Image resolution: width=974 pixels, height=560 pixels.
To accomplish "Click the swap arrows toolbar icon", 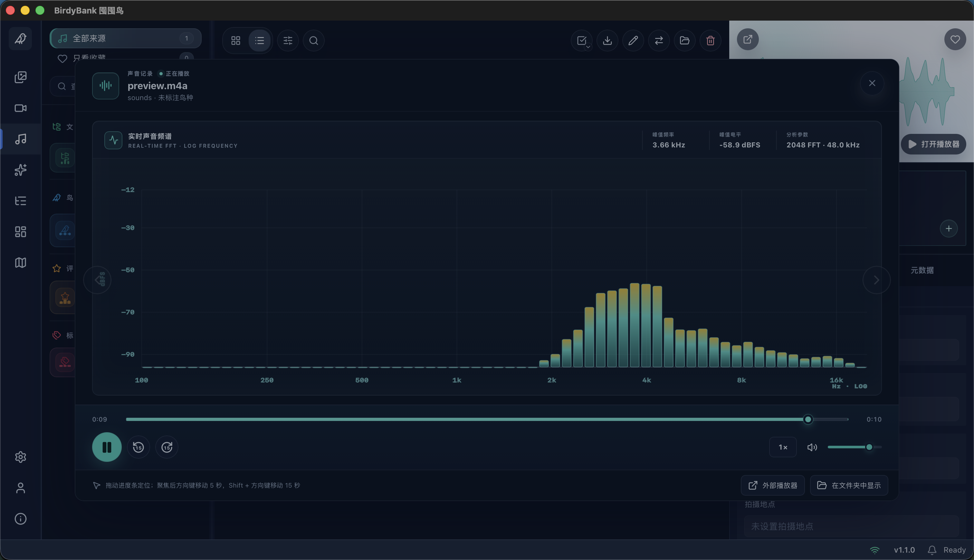I will (659, 40).
